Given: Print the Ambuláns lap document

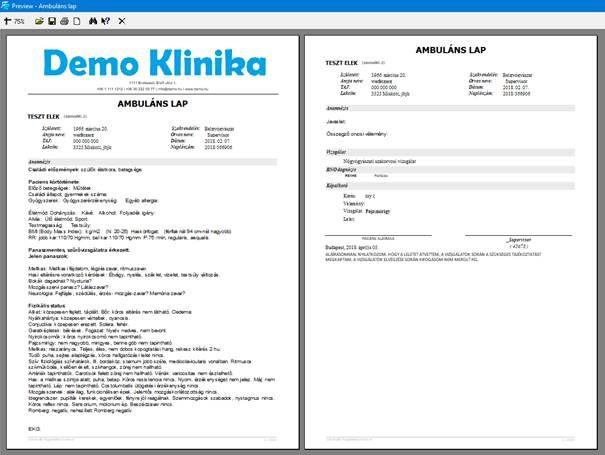Looking at the screenshot, I should 64,21.
